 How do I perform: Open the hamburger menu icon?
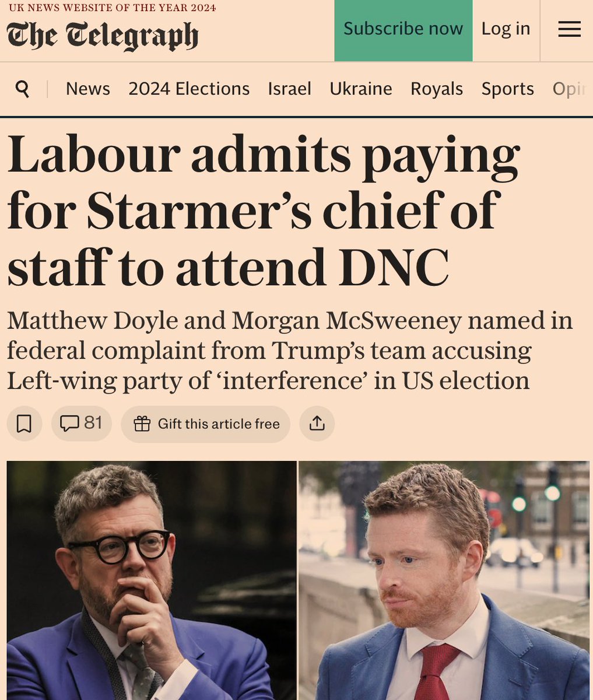click(569, 29)
